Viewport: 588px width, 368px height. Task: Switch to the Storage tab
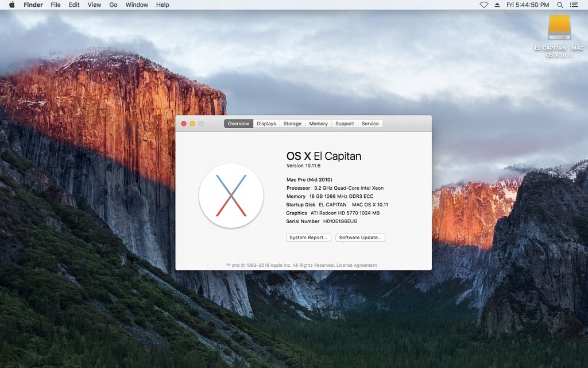coord(292,124)
